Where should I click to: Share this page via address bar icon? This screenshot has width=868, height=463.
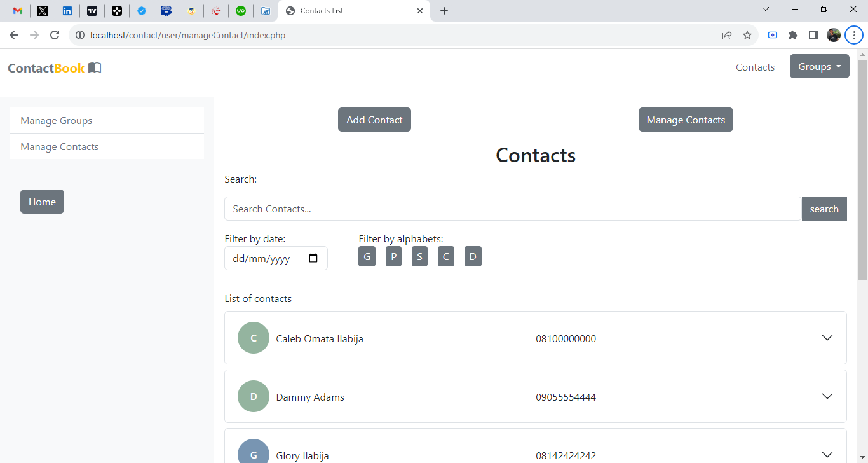(x=727, y=36)
